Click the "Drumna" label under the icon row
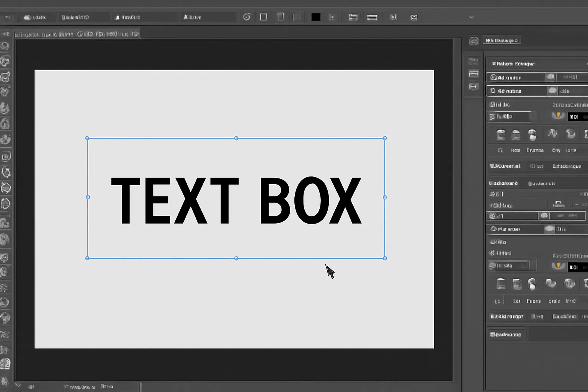Viewport: 588px width, 392px height. pos(535,150)
